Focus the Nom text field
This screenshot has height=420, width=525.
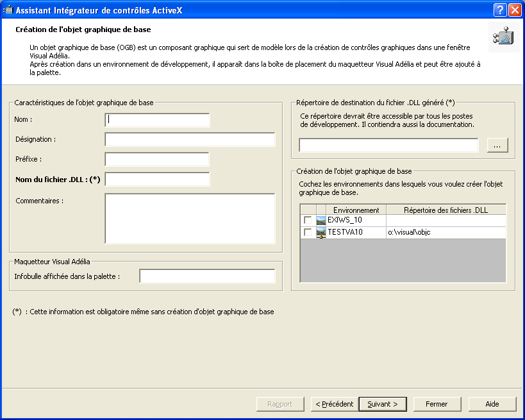tap(157, 120)
